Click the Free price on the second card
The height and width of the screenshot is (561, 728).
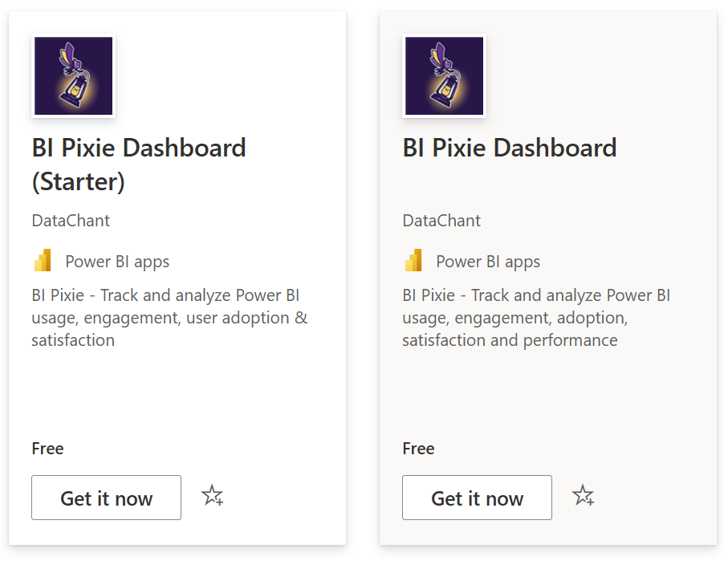pos(419,449)
